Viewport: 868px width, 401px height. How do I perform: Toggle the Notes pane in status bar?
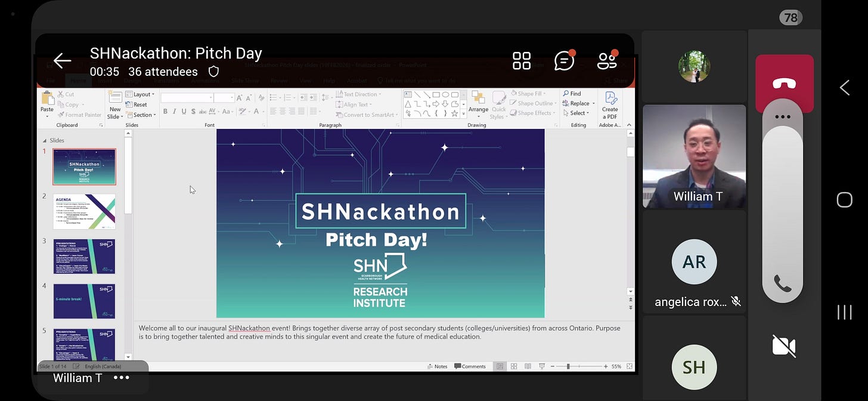tap(438, 366)
